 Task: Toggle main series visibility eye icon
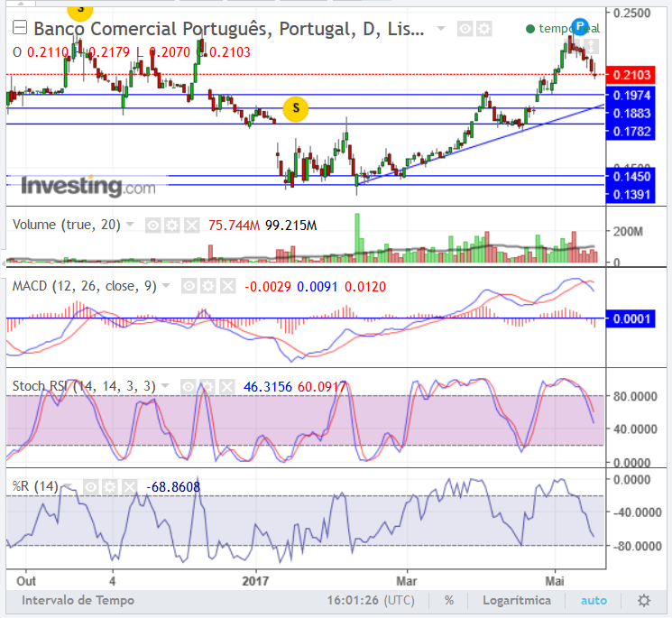coord(465,29)
